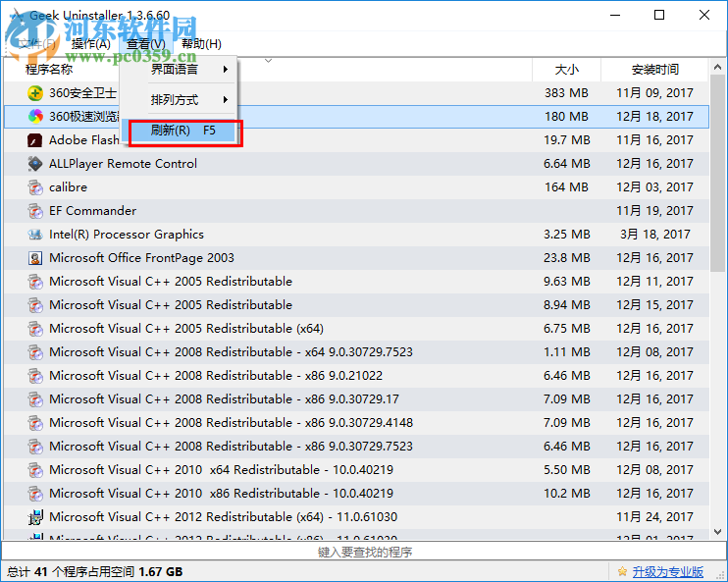Screen dimensions: 728x582
Task: Click the star icon beside 升级为专业版
Action: [622, 571]
